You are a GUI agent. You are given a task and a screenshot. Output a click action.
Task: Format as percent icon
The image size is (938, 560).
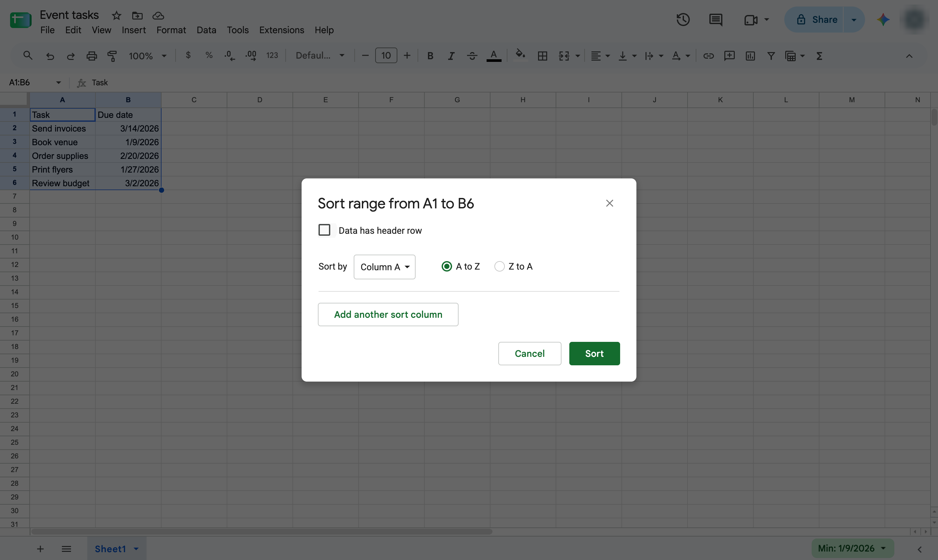point(209,55)
